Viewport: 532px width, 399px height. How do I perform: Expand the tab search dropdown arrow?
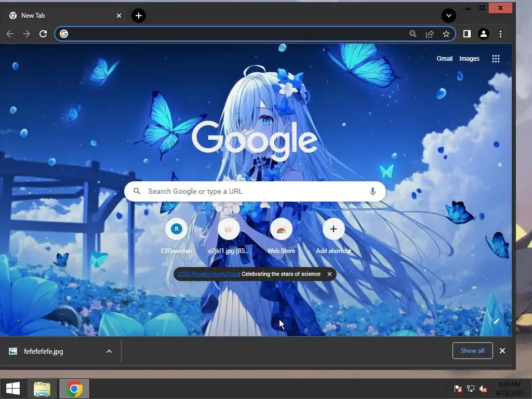[448, 16]
